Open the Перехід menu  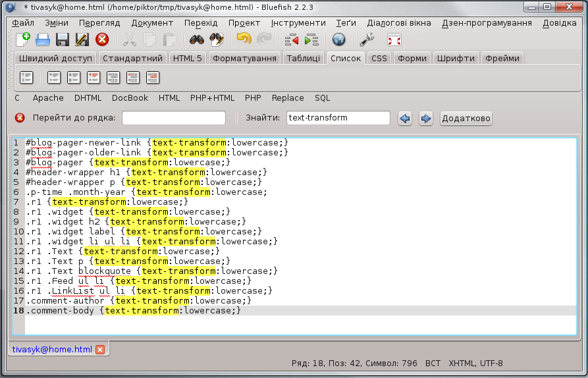click(x=201, y=23)
